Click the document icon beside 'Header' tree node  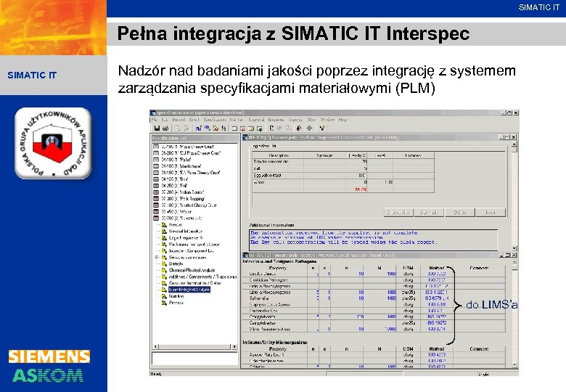(164, 225)
